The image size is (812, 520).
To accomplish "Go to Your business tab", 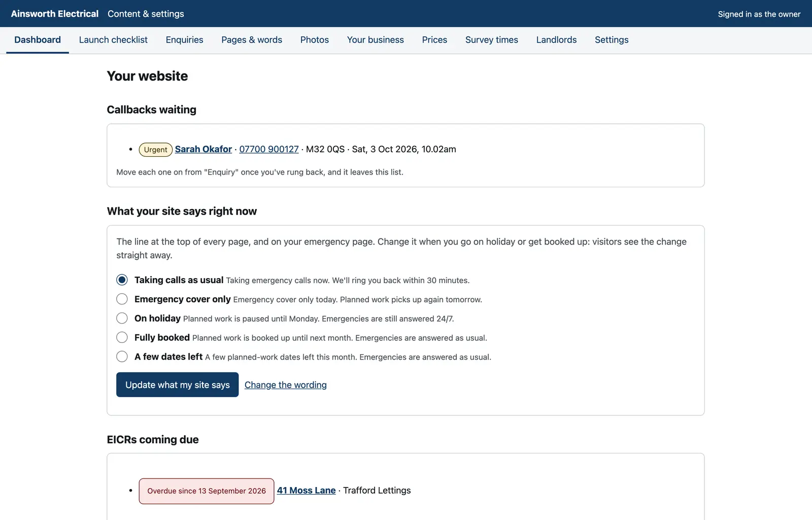I will 376,40.
